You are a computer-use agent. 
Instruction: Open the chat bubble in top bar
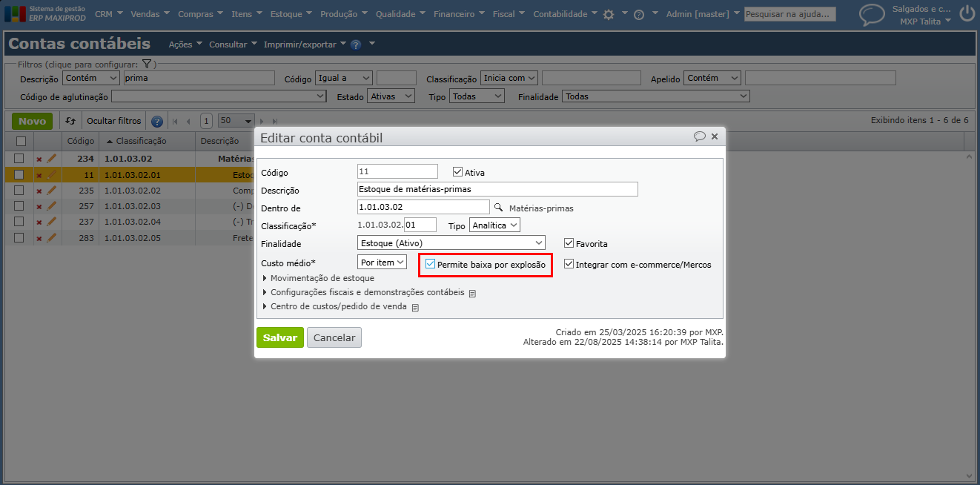872,14
